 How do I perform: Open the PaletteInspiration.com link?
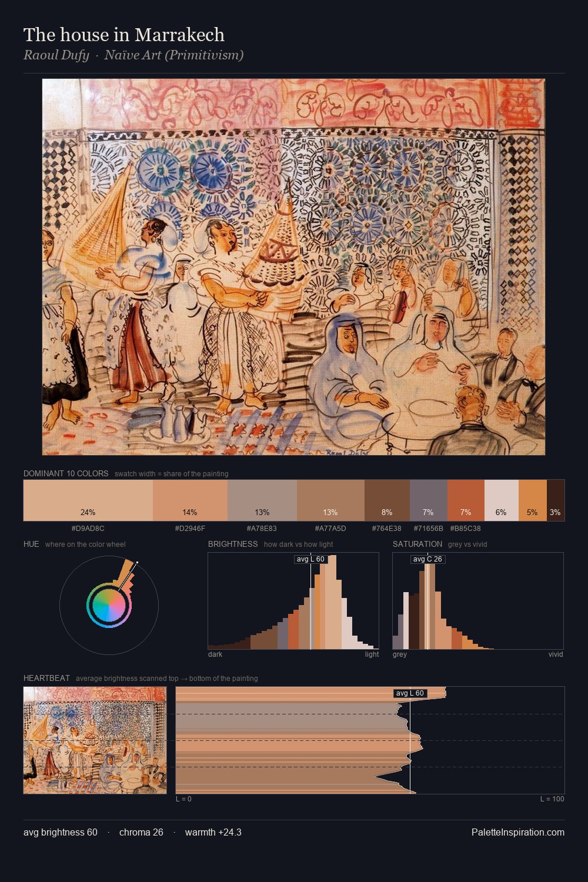518,833
